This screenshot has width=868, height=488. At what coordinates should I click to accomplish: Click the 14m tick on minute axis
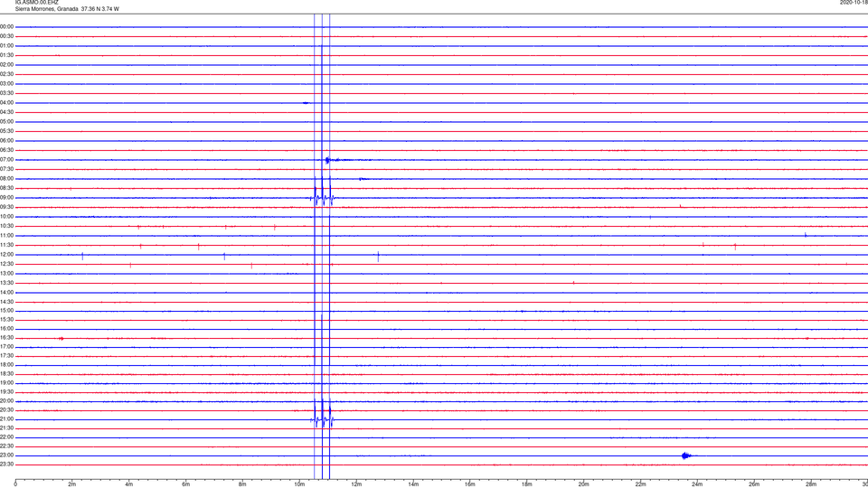tap(413, 484)
